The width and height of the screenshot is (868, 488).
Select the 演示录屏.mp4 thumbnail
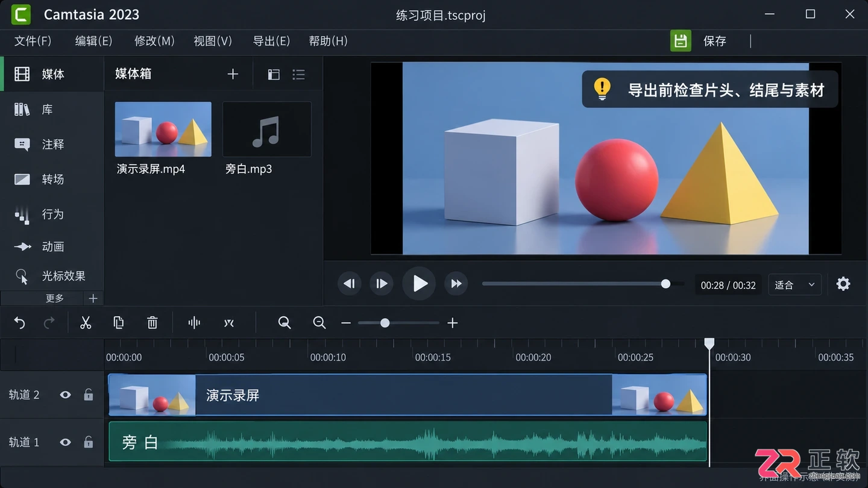coord(163,129)
